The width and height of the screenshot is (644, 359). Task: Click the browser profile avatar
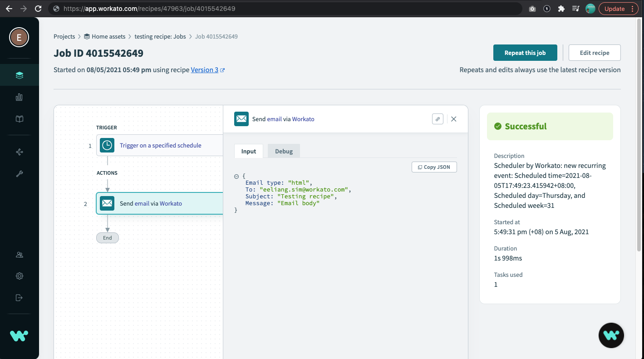(x=590, y=9)
